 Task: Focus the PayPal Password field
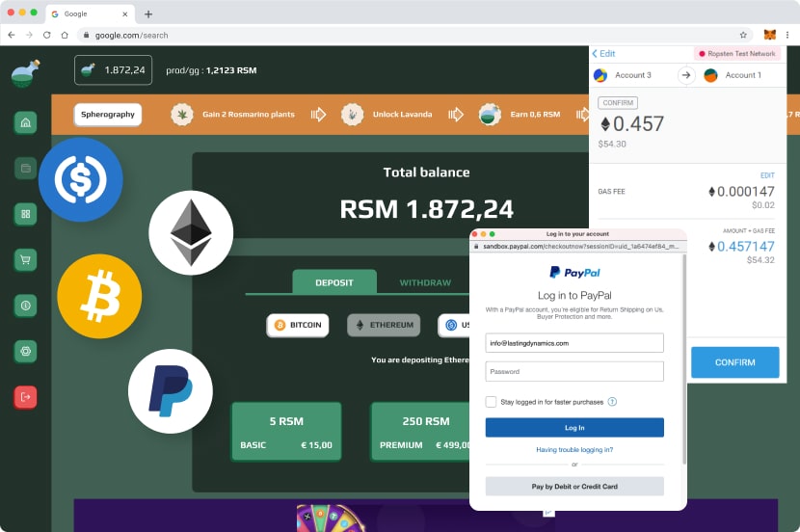pyautogui.click(x=574, y=371)
